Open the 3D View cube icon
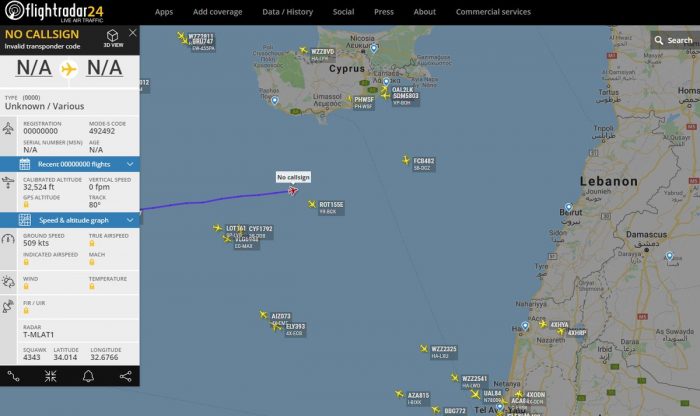Viewport: 700px width, 416px height. tap(113, 38)
